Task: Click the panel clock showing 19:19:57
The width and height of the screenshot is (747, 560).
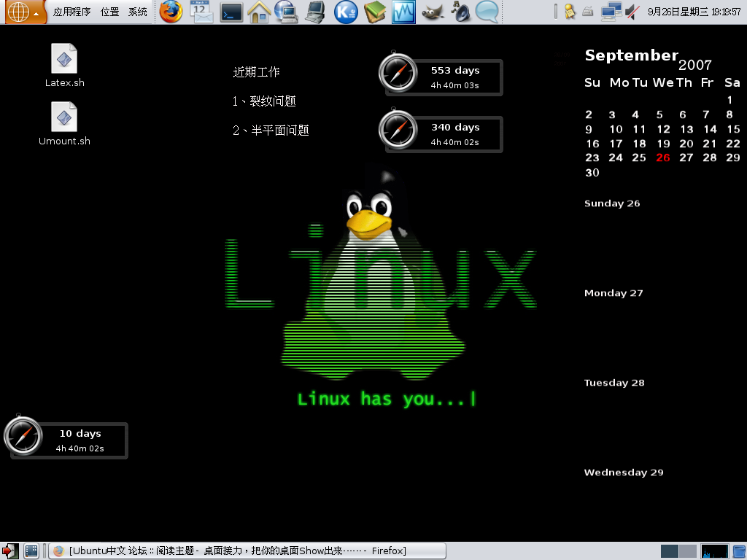Action: (x=694, y=12)
